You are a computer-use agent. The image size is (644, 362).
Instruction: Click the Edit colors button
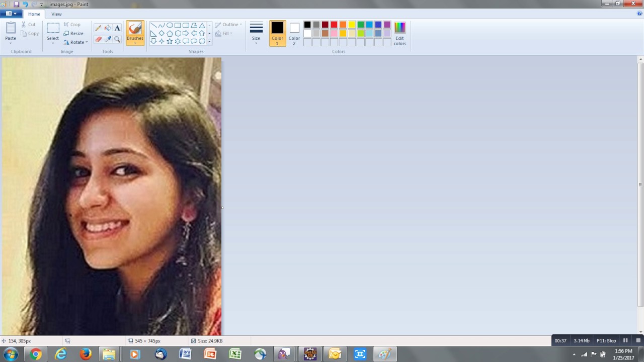coord(400,34)
